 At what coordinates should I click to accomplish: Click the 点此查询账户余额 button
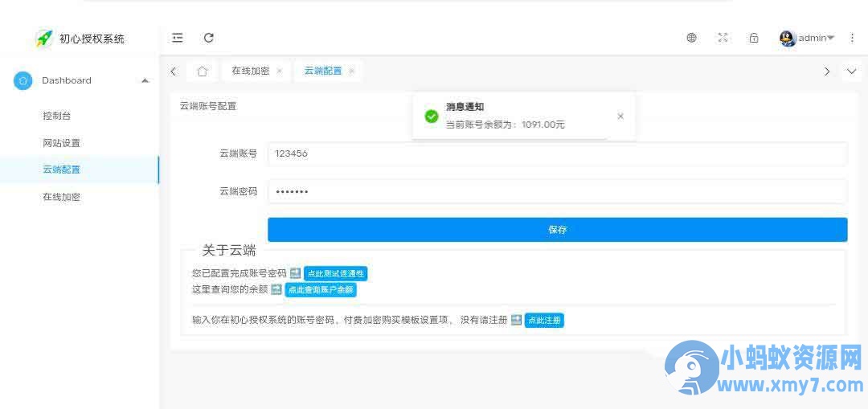[321, 289]
